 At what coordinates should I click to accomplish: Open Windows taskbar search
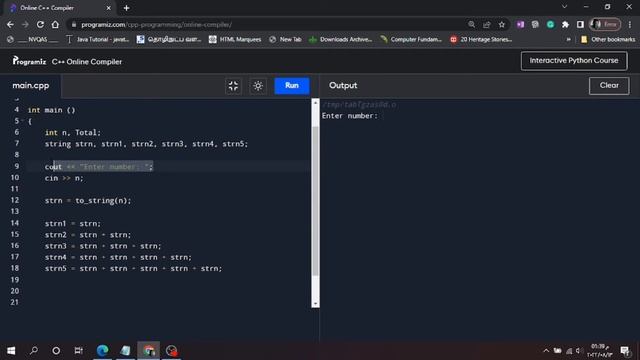(34, 351)
